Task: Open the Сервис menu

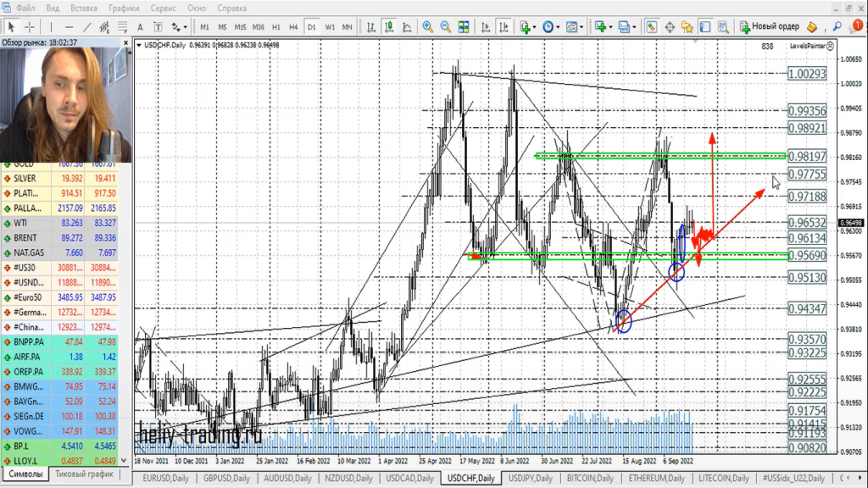Action: [x=163, y=8]
